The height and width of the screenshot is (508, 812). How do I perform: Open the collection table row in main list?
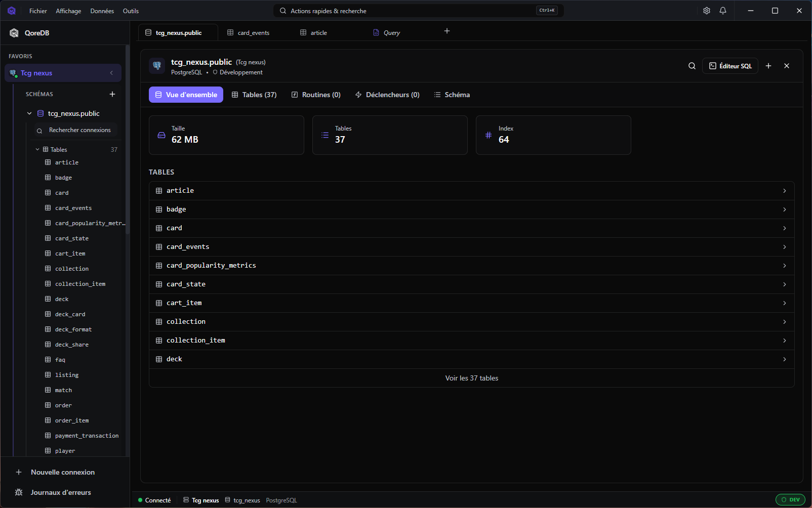click(x=472, y=322)
